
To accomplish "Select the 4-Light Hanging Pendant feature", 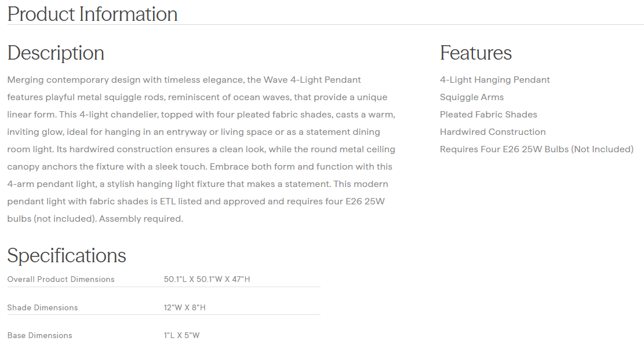I will (x=494, y=80).
